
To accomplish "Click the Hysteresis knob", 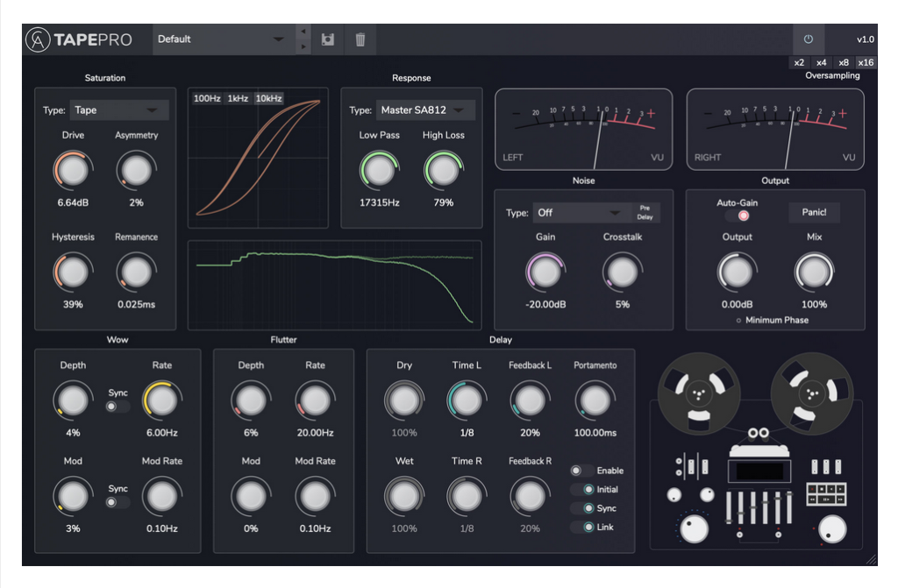I will point(73,272).
